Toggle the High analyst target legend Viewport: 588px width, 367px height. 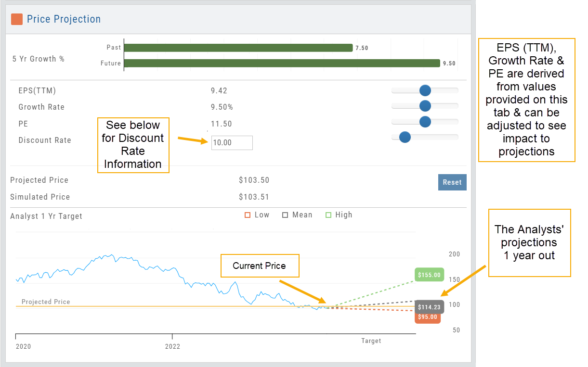point(339,215)
